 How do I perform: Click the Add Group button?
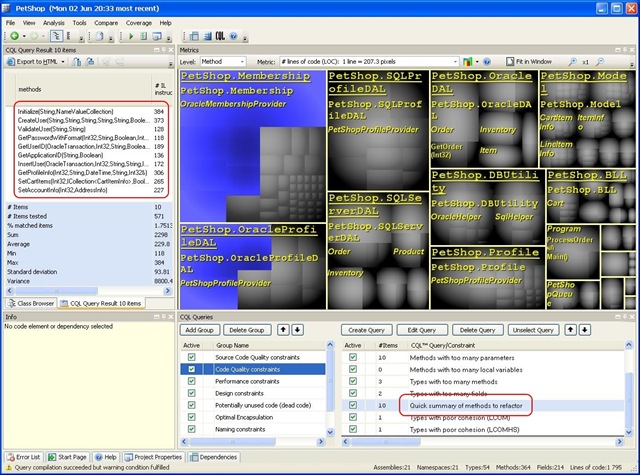(200, 330)
